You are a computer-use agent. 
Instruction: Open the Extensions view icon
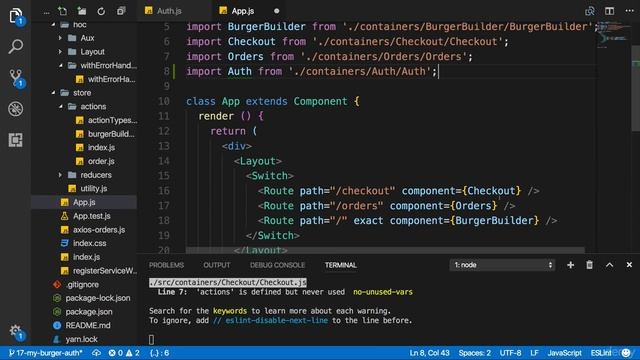tap(16, 140)
